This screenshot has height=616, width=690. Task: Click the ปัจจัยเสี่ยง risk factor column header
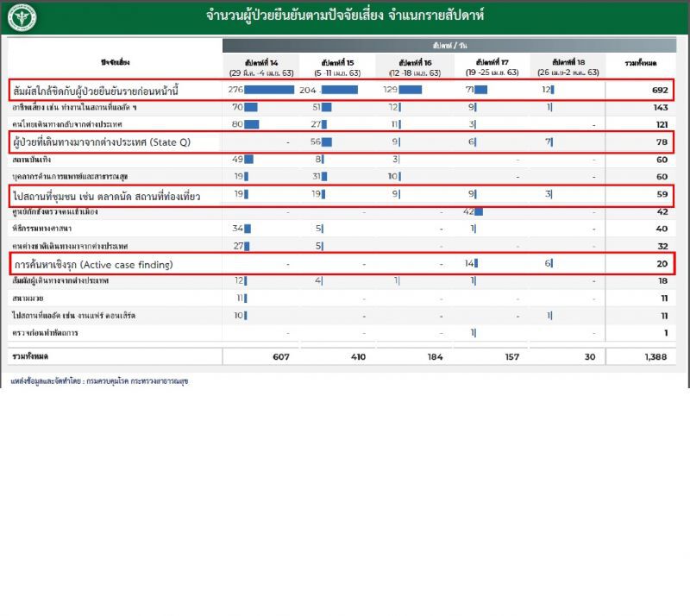click(116, 62)
